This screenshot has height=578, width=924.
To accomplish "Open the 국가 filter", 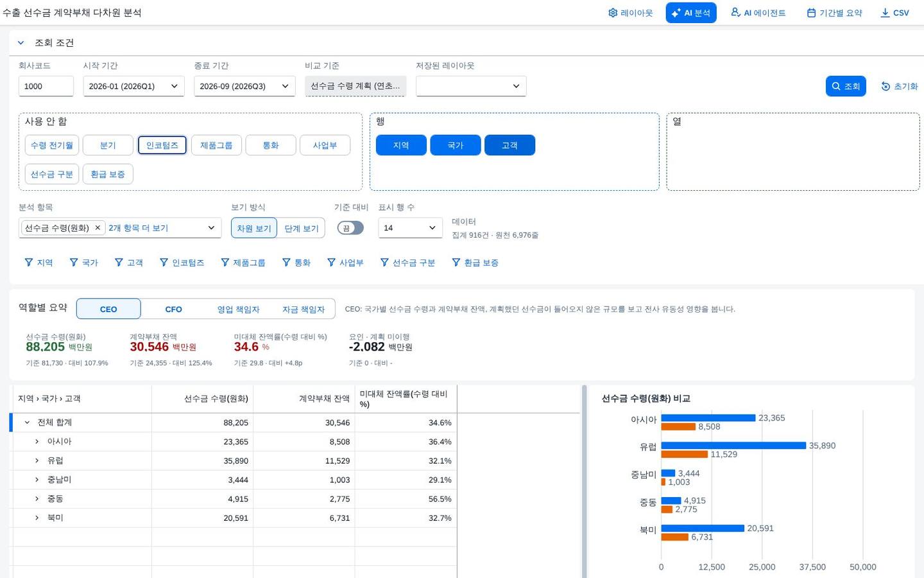I will pos(83,263).
